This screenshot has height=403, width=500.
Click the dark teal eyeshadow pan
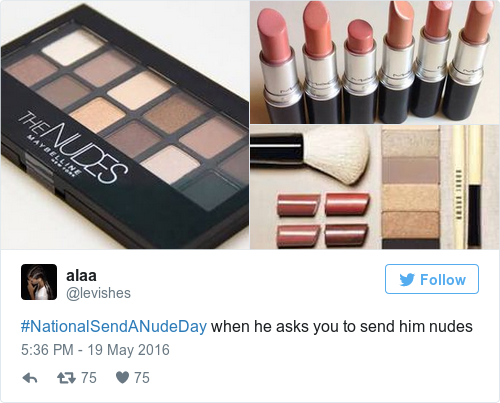pos(212,190)
